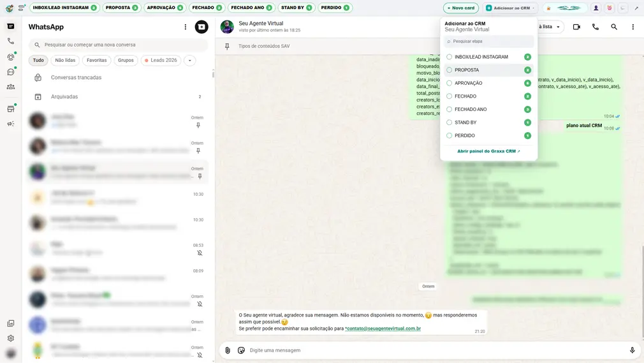Open the advertise megaphone icon

(x=11, y=124)
